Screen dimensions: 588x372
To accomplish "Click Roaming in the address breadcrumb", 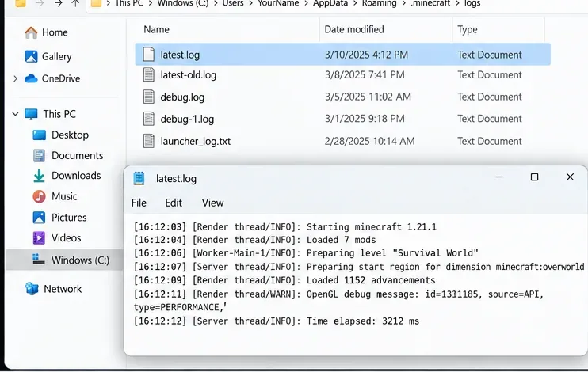I will coord(379,3).
